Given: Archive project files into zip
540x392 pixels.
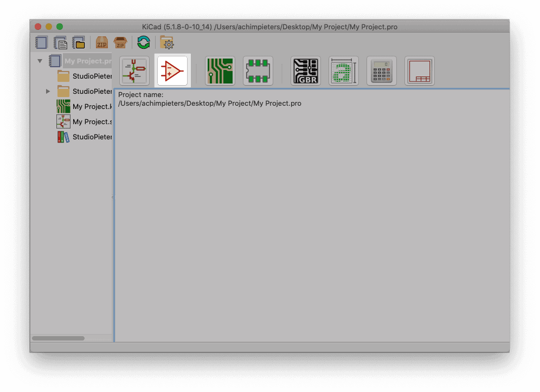Looking at the screenshot, I should (101, 43).
